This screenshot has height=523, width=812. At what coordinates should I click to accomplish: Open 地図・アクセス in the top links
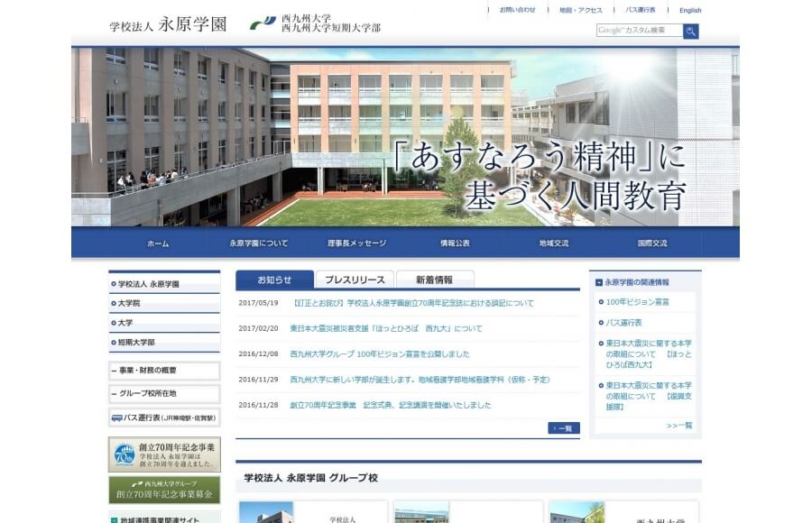(x=580, y=10)
